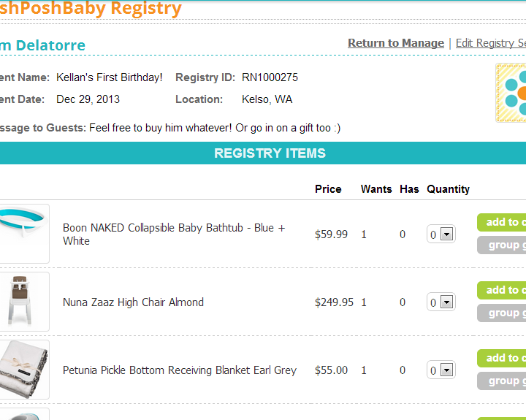Image resolution: width=526 pixels, height=420 pixels.
Task: Start group gift for Nuna High Chair
Action: (x=501, y=313)
